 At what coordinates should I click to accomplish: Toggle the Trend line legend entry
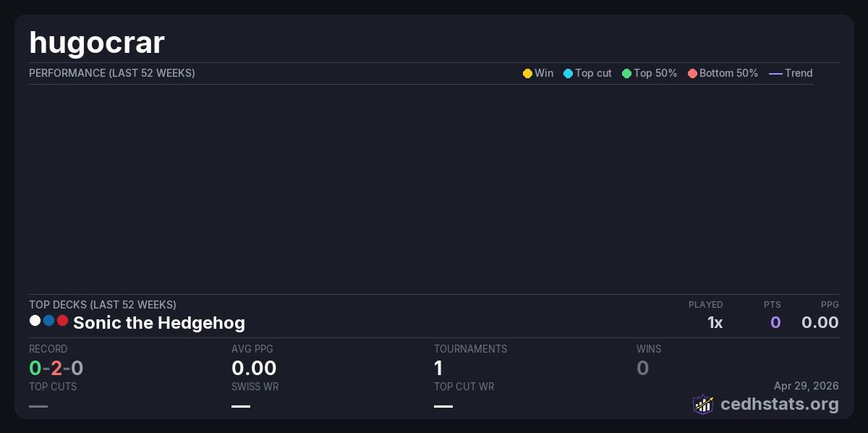tap(791, 73)
